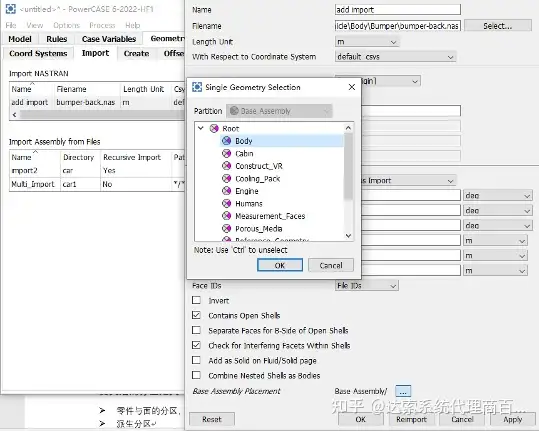Select the 'Multi_Import' assembly row

[x=97, y=184]
